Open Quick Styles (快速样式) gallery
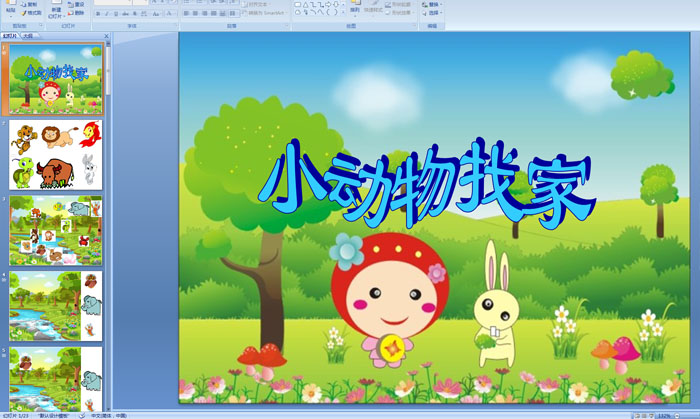This screenshot has height=419, width=700. pyautogui.click(x=371, y=10)
